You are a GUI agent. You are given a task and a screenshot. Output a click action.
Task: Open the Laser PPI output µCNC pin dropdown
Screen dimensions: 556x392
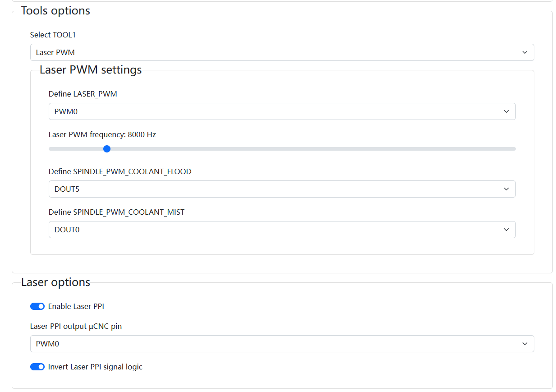(x=282, y=344)
